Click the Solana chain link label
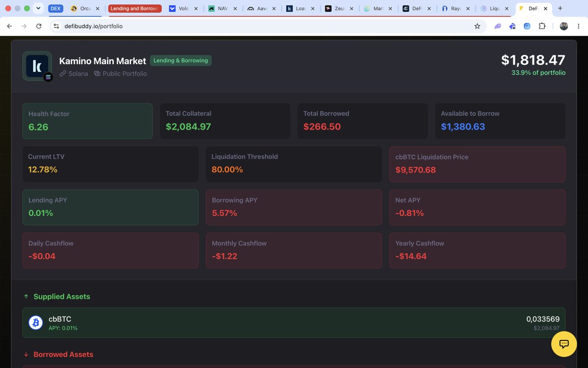Viewport: 588px width, 368px height. [74, 74]
